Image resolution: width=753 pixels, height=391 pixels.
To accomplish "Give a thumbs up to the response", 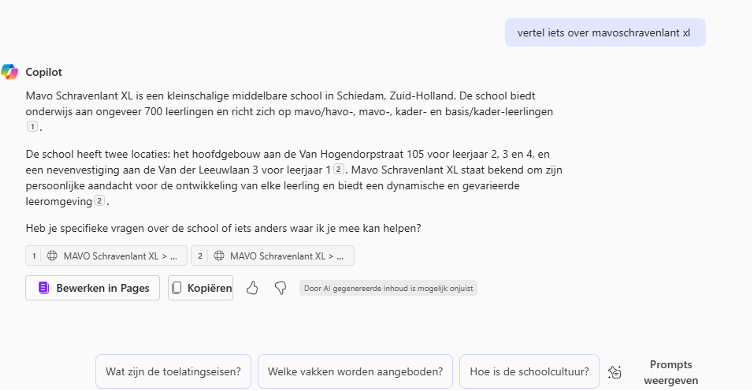I will pyautogui.click(x=252, y=288).
